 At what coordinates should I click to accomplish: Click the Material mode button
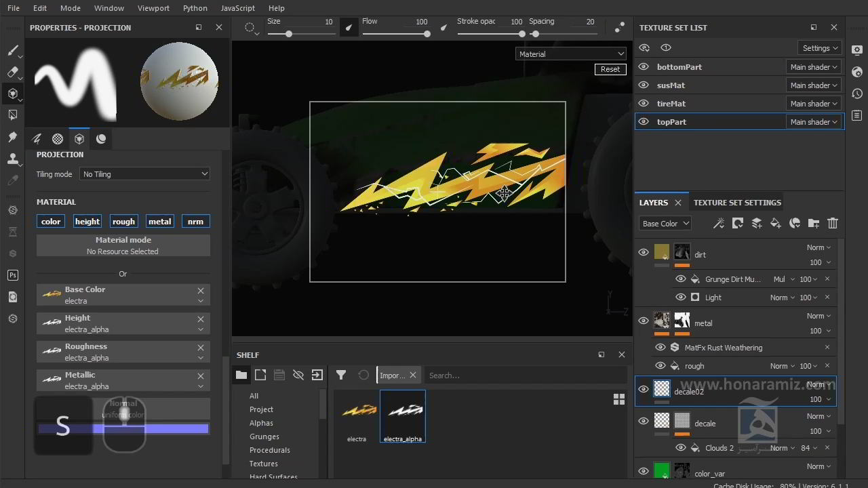(123, 245)
